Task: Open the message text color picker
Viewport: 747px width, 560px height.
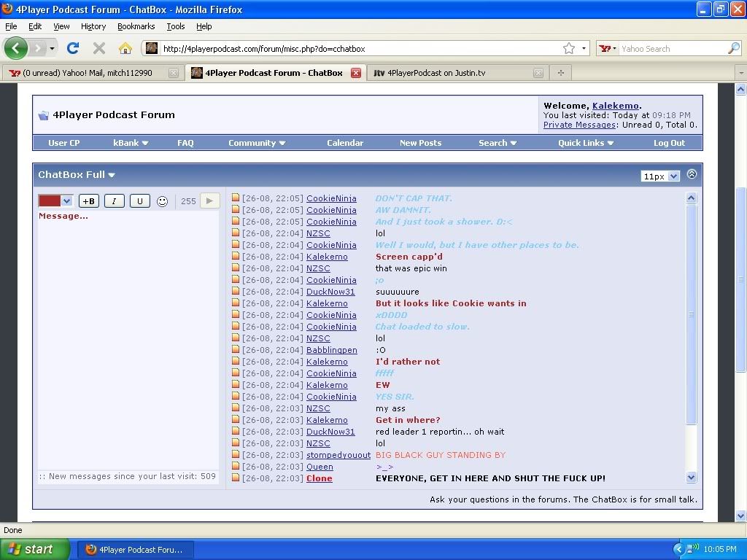Action: coord(55,201)
